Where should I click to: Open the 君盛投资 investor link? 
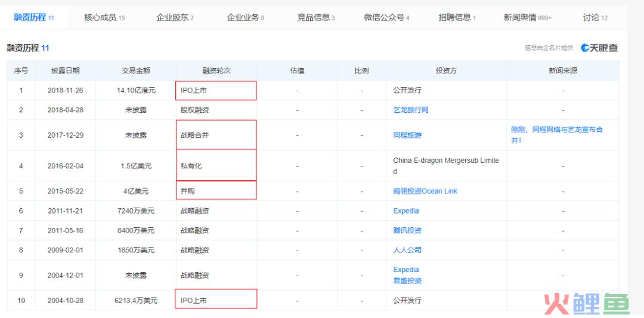[x=407, y=280]
